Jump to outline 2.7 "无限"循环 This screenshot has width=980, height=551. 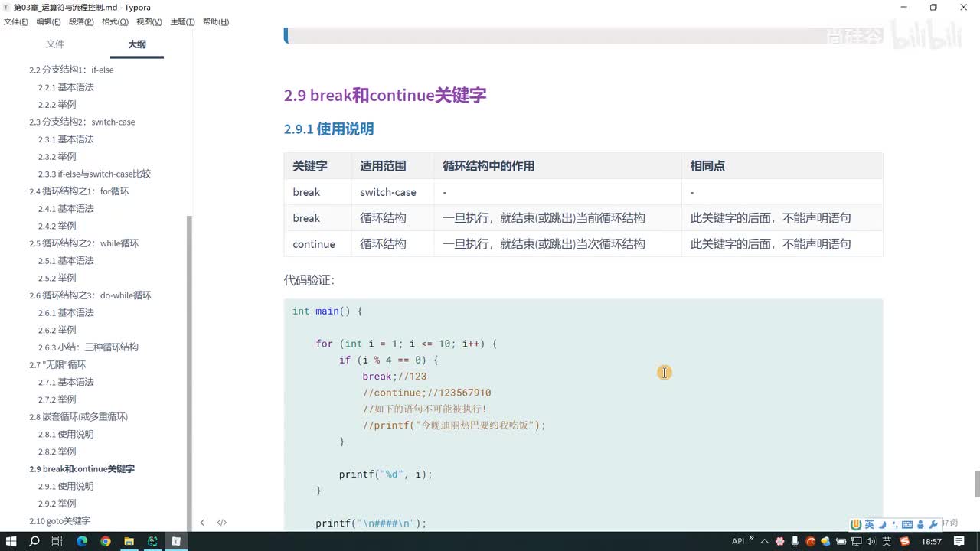[x=57, y=365]
